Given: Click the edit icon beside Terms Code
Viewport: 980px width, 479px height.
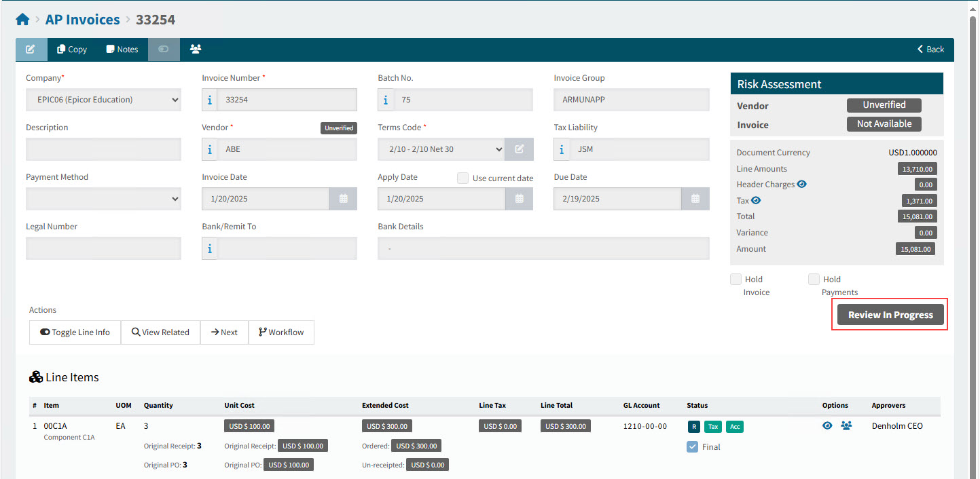Looking at the screenshot, I should point(519,149).
